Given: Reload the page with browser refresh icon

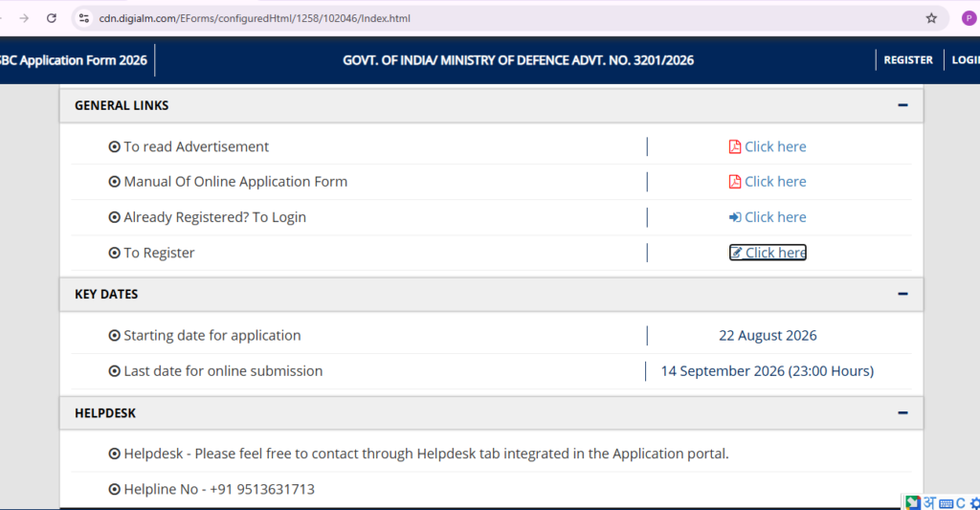Looking at the screenshot, I should point(52,18).
